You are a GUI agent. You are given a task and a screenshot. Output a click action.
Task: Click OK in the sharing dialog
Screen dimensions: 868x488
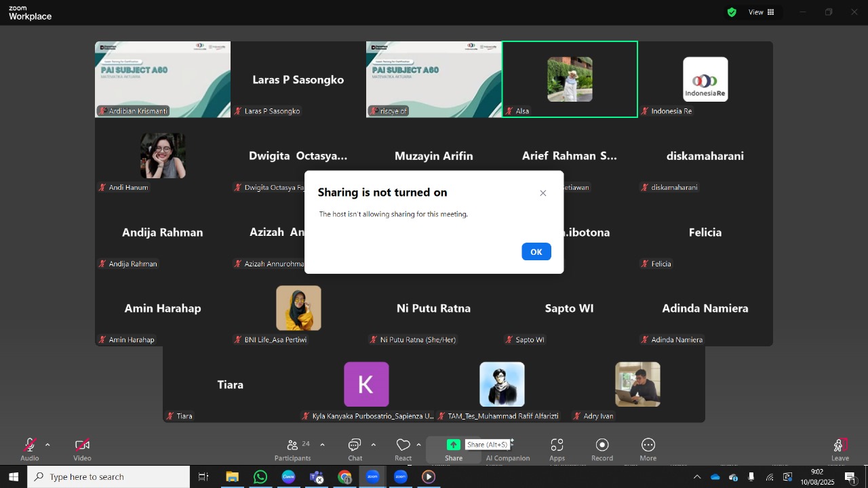(x=536, y=251)
